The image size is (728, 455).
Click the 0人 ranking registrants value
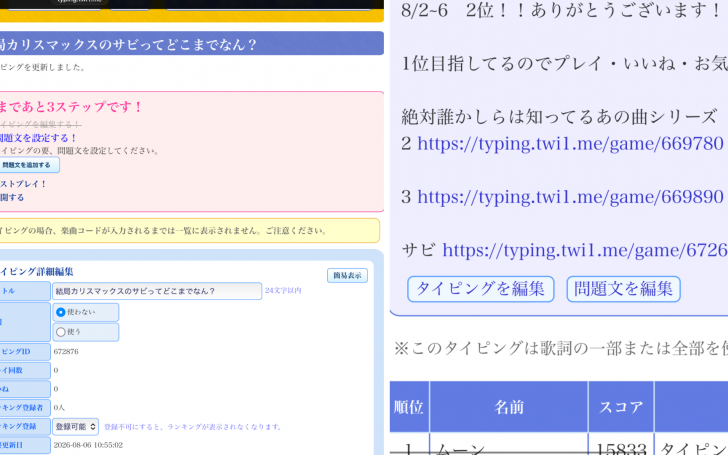(x=59, y=408)
